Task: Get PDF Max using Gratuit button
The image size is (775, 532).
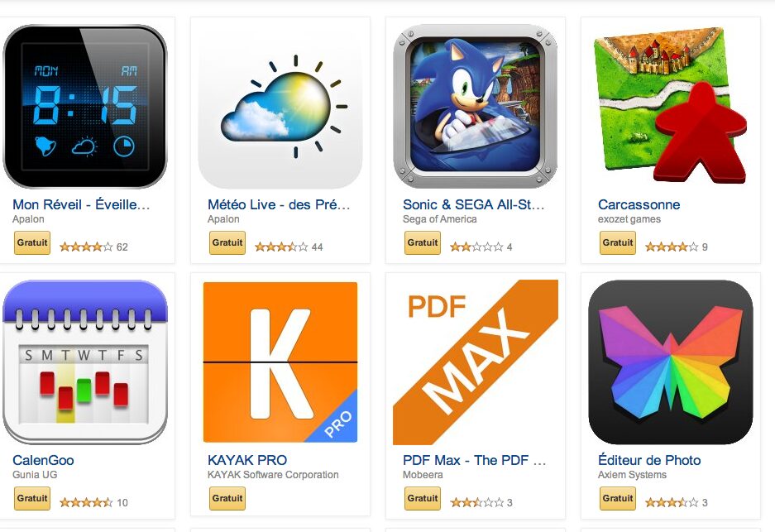Action: click(423, 498)
